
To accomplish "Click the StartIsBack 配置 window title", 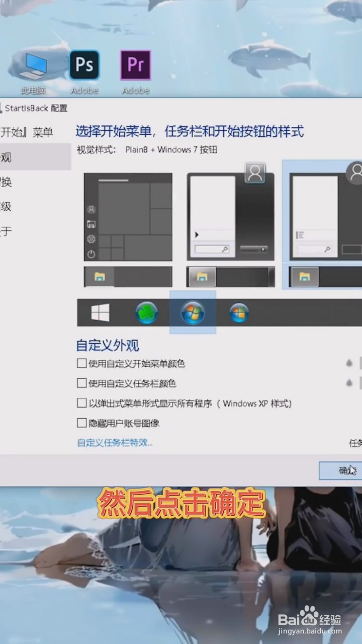I will 36,108.
